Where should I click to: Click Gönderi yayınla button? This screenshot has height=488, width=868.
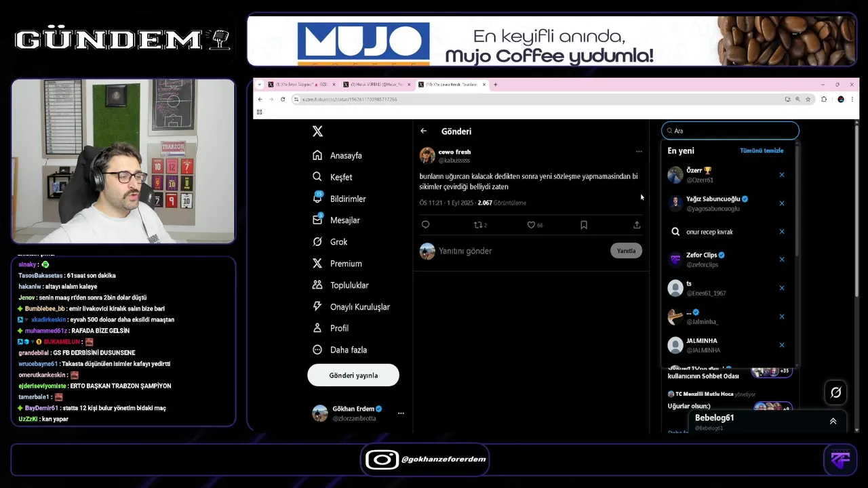[353, 375]
